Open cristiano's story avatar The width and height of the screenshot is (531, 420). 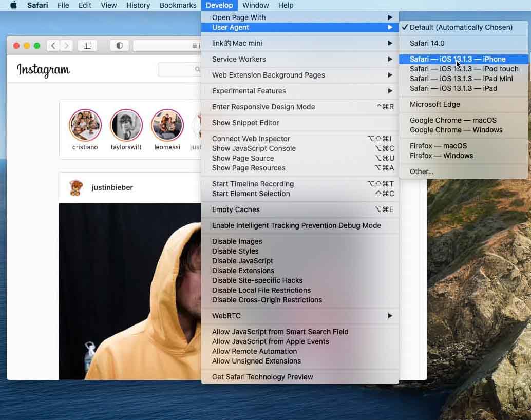pos(85,125)
